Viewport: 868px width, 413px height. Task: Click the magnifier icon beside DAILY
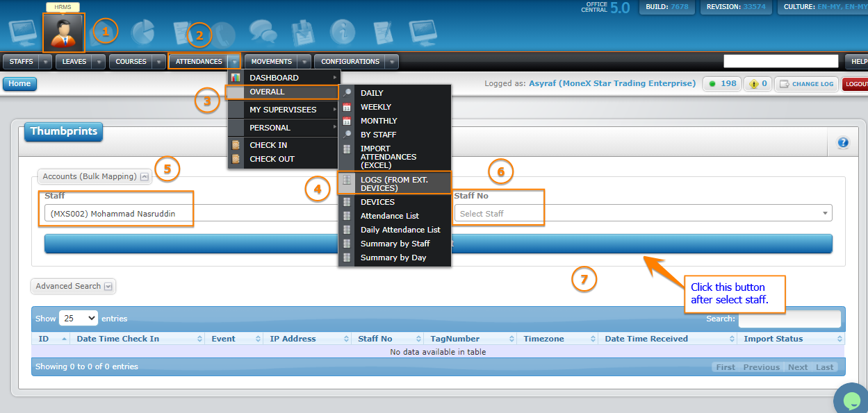(x=347, y=93)
